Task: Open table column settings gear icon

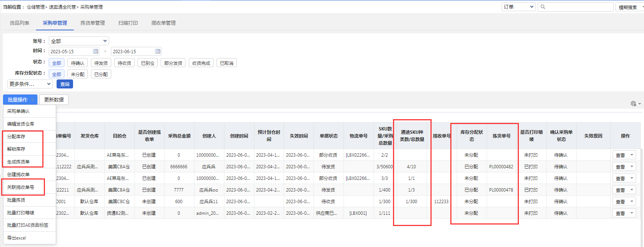Action: (x=633, y=103)
